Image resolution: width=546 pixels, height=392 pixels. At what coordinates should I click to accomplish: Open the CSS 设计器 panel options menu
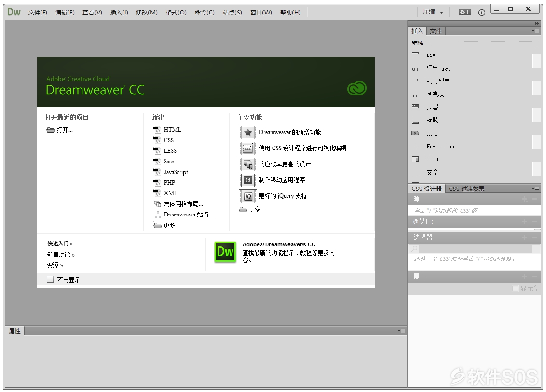[x=535, y=189]
